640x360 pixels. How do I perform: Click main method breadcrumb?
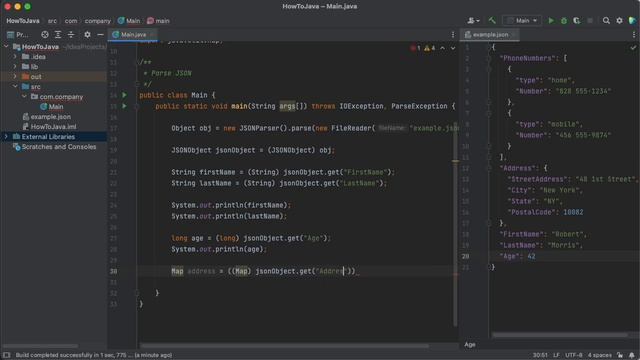(x=158, y=21)
